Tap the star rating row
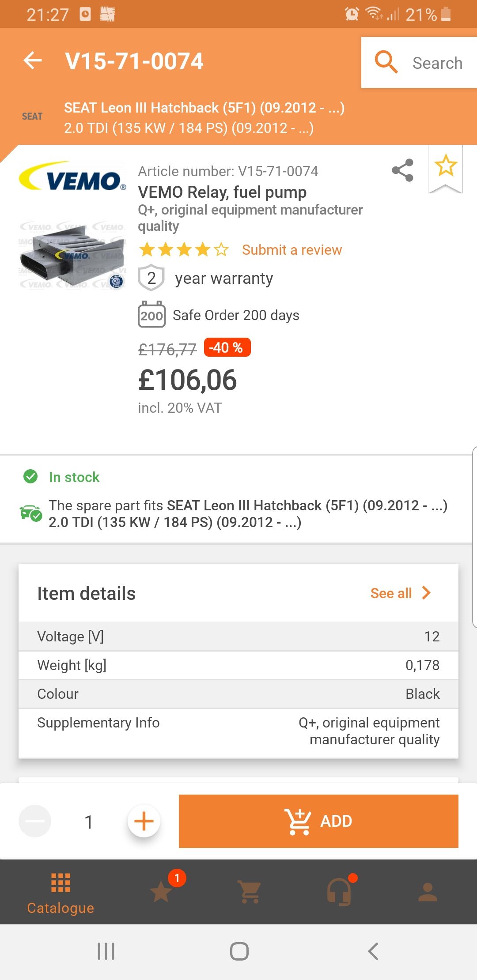477x980 pixels. point(184,250)
